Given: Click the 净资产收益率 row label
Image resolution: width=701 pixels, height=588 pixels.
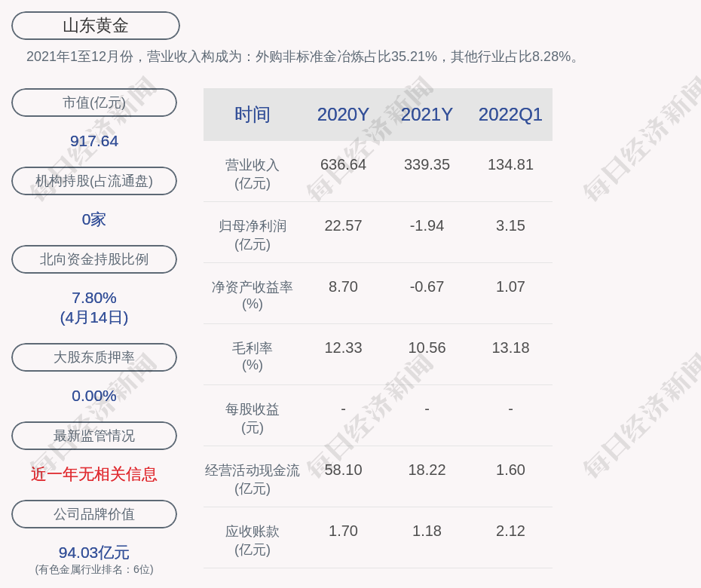Looking at the screenshot, I should (253, 296).
